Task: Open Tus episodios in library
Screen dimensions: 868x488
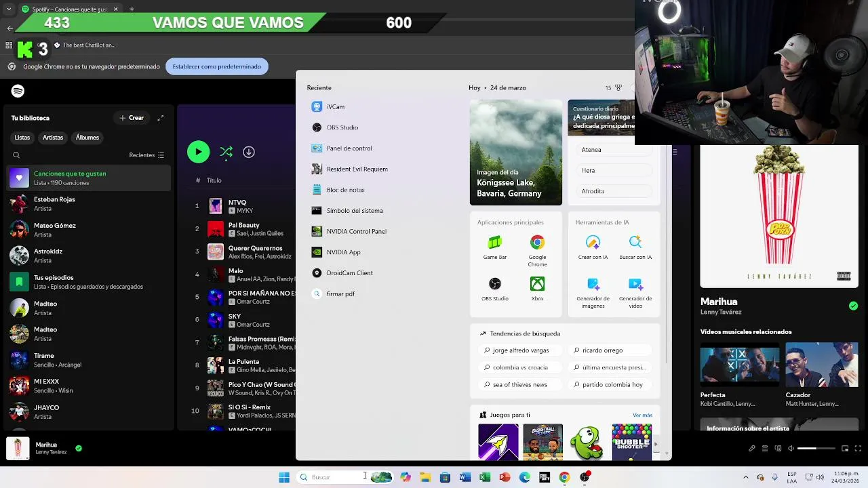Action: point(90,282)
